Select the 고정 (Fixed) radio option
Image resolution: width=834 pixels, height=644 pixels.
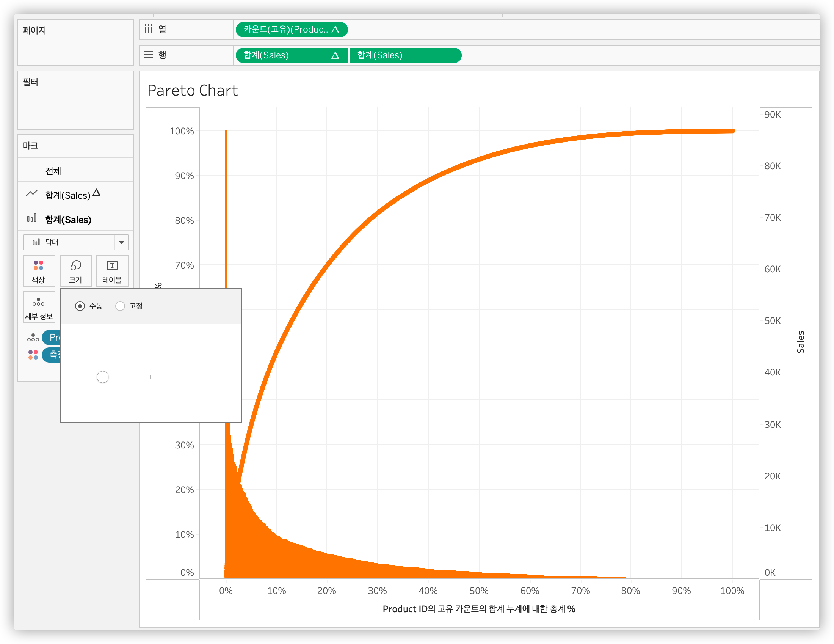120,306
